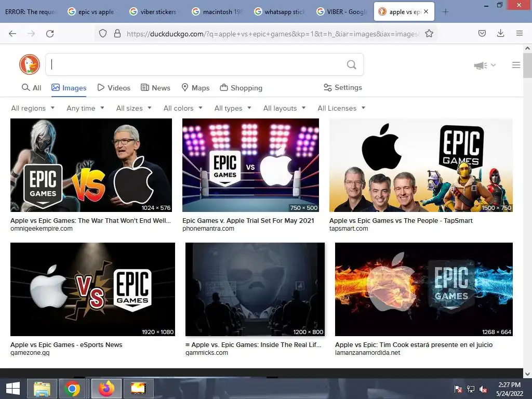Switch to the All results tab
The width and height of the screenshot is (532, 399).
(32, 88)
